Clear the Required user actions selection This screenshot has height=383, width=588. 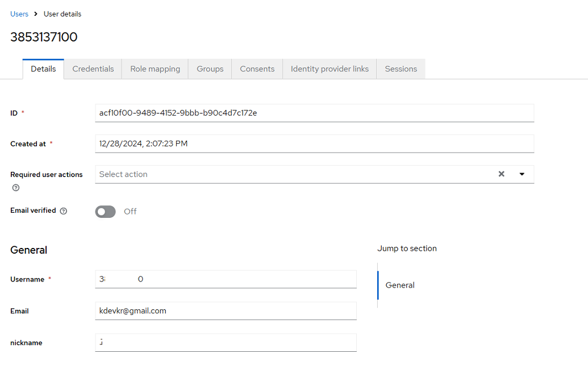(501, 174)
